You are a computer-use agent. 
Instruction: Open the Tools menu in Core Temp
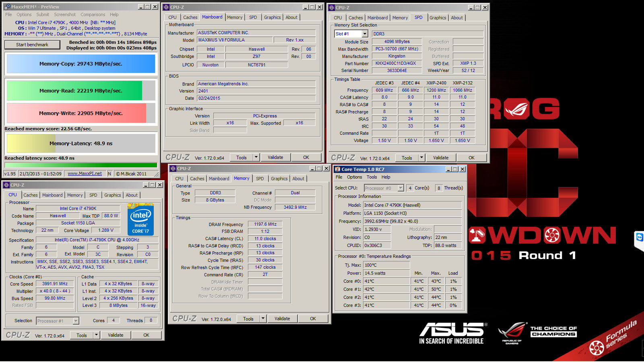[372, 177]
